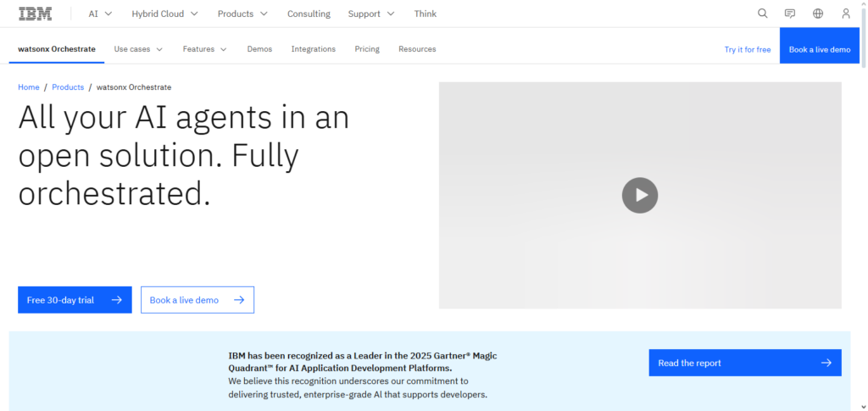Expand Use cases submenu
This screenshot has height=411, width=868.
(x=138, y=49)
